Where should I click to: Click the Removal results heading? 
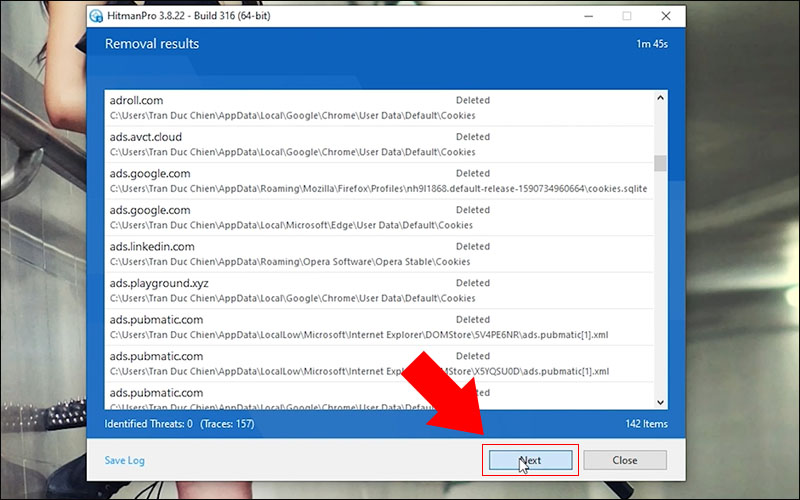point(152,44)
